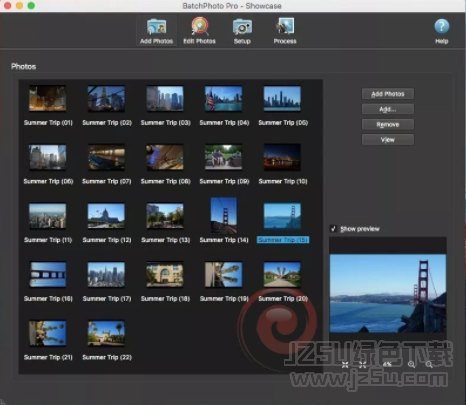Toggle the Show preview checkbox

click(x=333, y=229)
